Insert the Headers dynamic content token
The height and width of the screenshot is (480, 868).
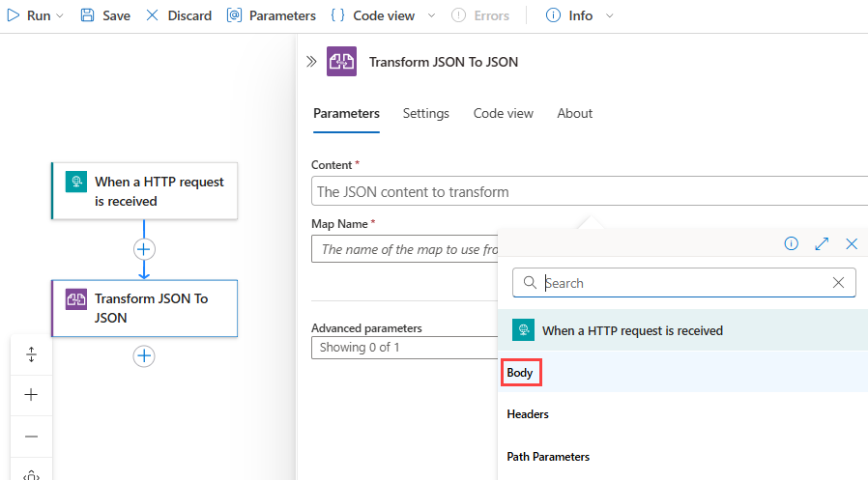[528, 414]
